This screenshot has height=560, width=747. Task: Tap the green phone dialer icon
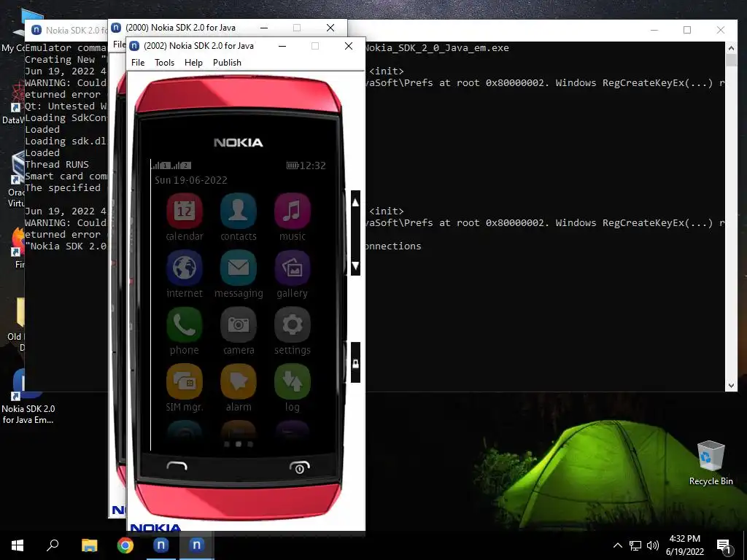pos(185,324)
